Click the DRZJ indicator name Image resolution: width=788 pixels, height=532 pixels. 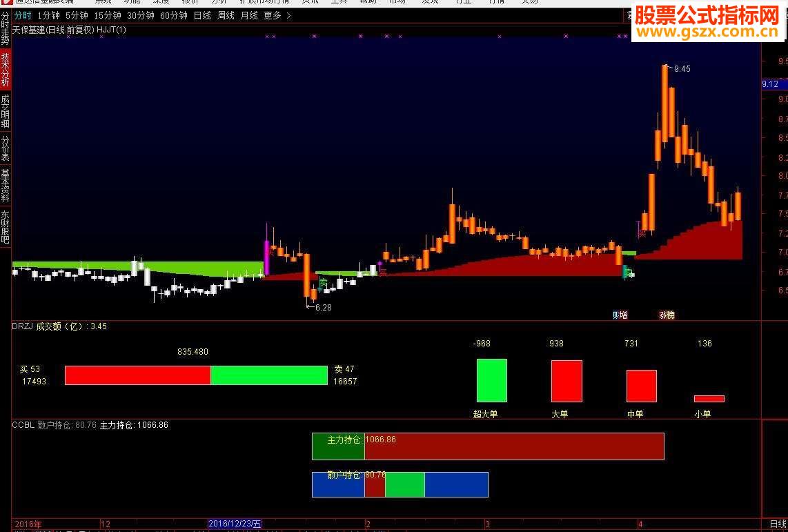(22, 326)
